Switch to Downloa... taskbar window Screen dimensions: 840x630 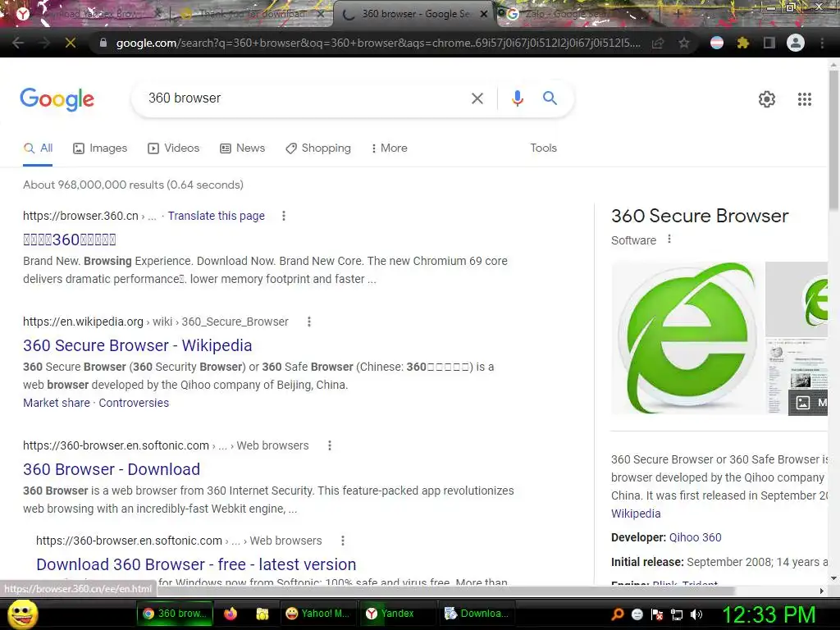[477, 614]
